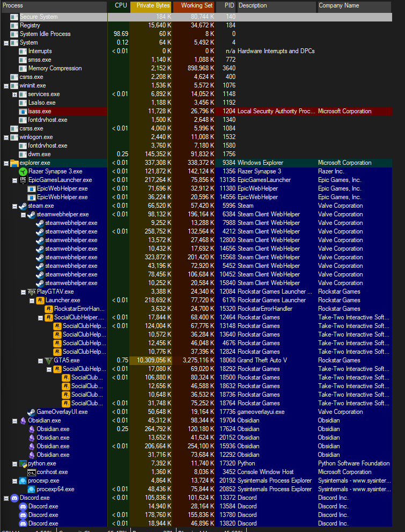Click SocialClub icon for PID 18500
405x532 pixels.
tap(66, 377)
